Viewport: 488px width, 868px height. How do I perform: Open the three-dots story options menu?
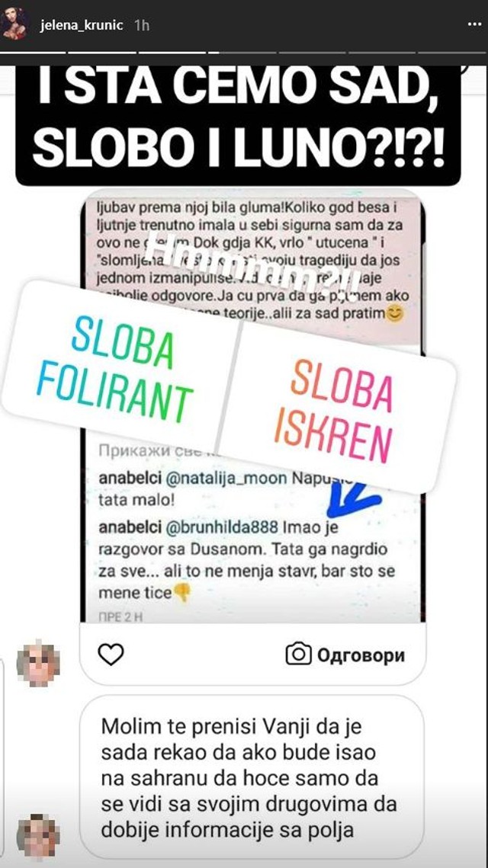(x=474, y=25)
